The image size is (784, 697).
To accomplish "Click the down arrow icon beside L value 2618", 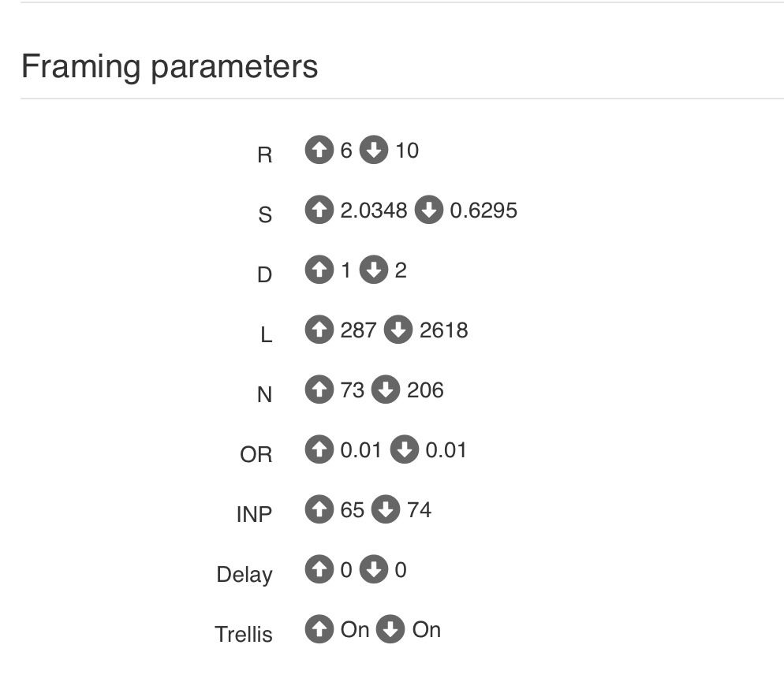I will (398, 330).
